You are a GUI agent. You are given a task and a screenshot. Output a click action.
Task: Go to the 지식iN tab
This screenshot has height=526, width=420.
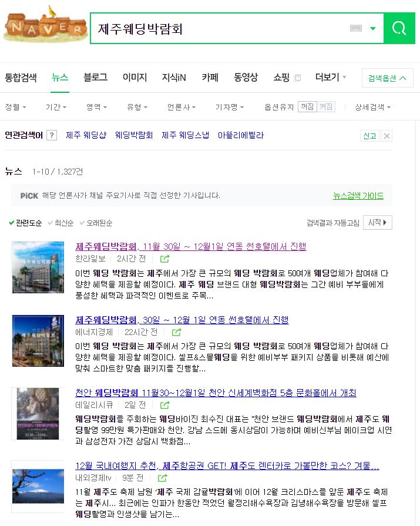pyautogui.click(x=174, y=78)
